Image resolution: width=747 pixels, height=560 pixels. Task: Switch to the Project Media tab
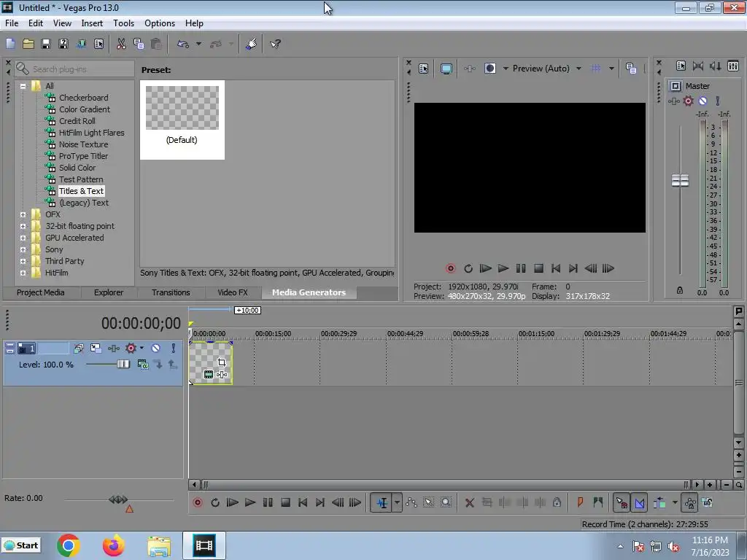click(41, 292)
